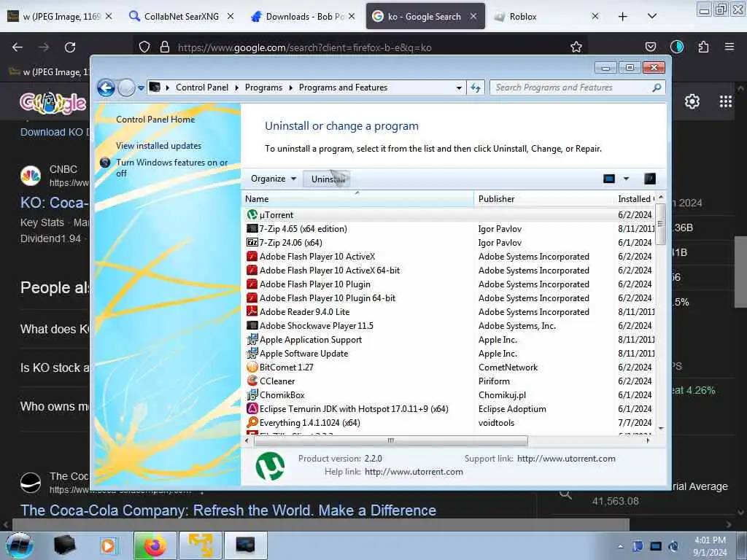Select Everything 1.4.1.1024 icon
Image resolution: width=747 pixels, height=560 pixels.
point(252,422)
